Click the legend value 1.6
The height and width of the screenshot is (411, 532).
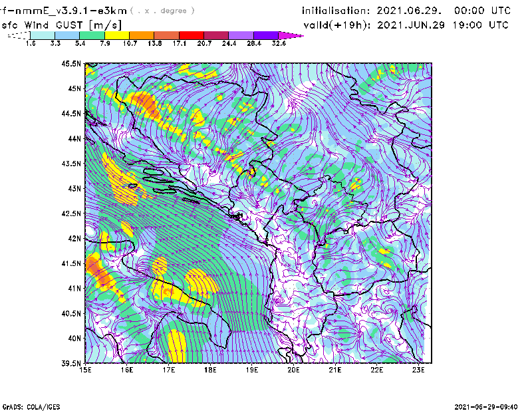pyautogui.click(x=31, y=43)
